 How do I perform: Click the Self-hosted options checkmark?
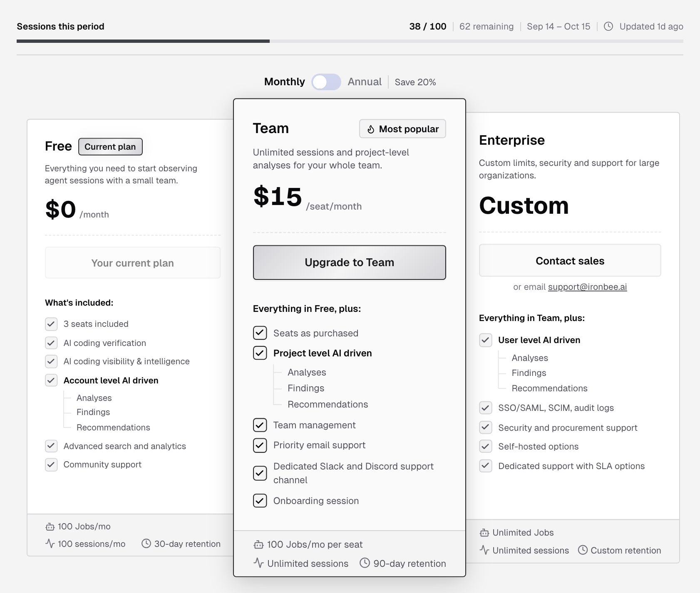486,446
